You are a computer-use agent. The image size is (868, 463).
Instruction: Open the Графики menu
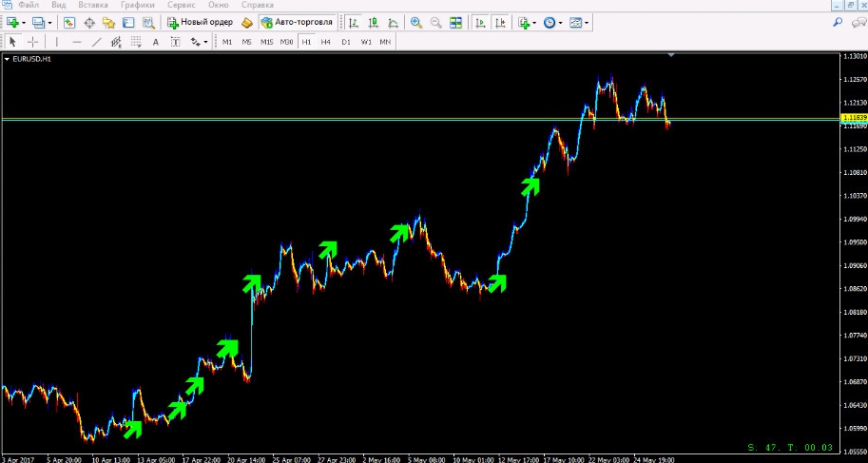pyautogui.click(x=137, y=6)
